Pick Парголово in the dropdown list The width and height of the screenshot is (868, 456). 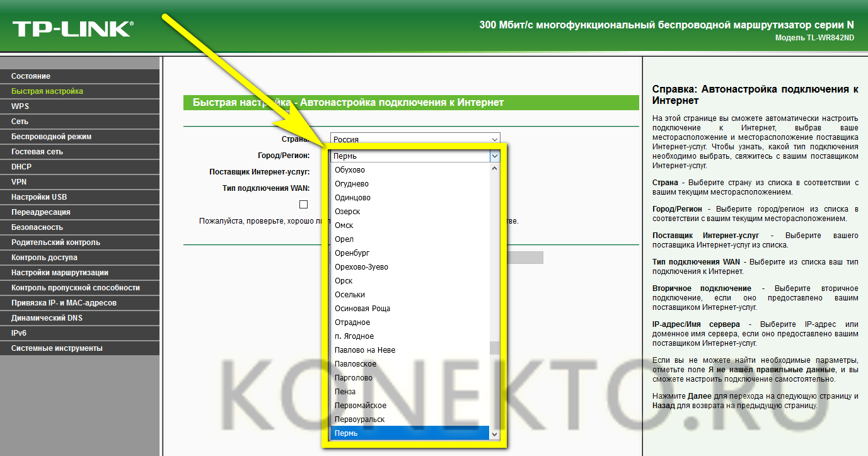point(410,378)
